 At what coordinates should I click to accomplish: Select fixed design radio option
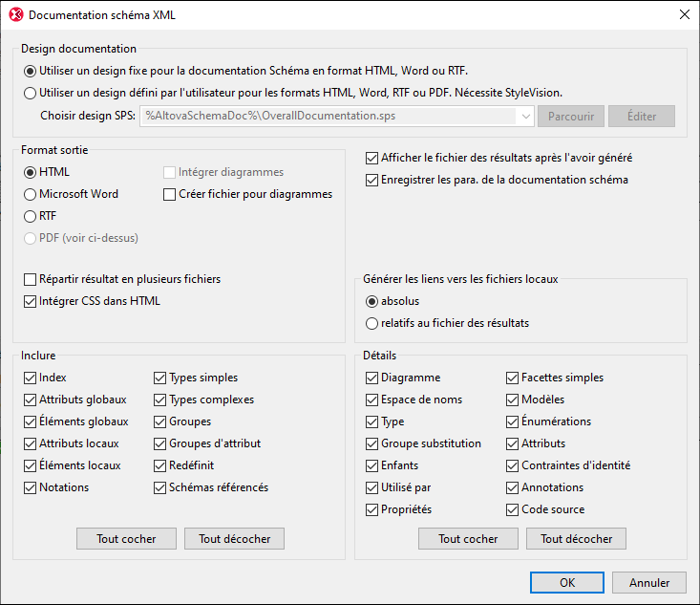click(31, 71)
